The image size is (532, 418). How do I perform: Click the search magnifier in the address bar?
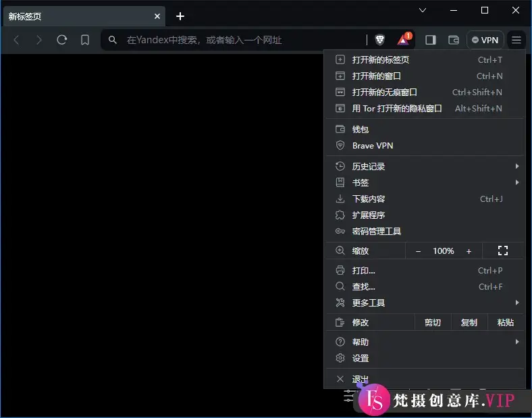[113, 40]
